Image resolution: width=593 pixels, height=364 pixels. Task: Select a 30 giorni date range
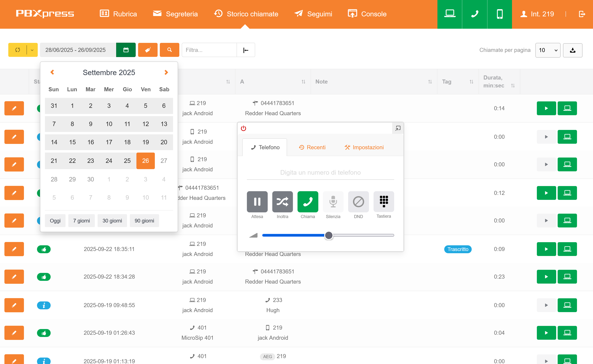(112, 220)
